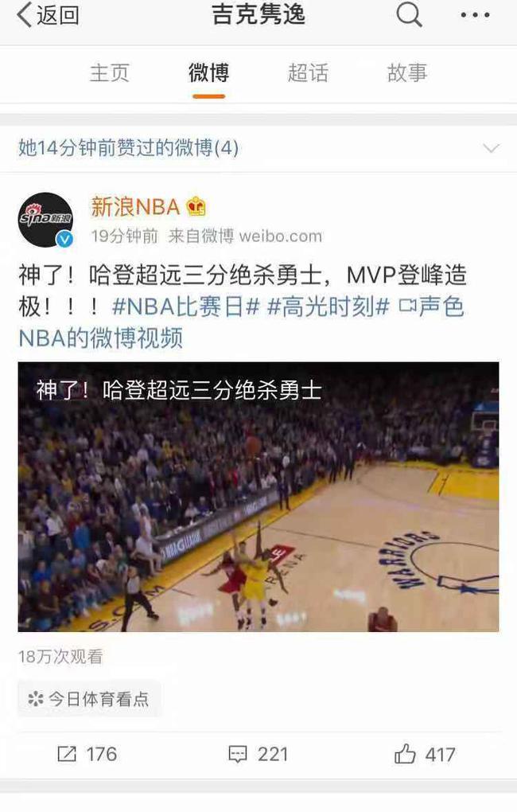Expand the 她14分钟前赞过的微博 chevron
Viewport: 517px width, 812px height.
(491, 149)
